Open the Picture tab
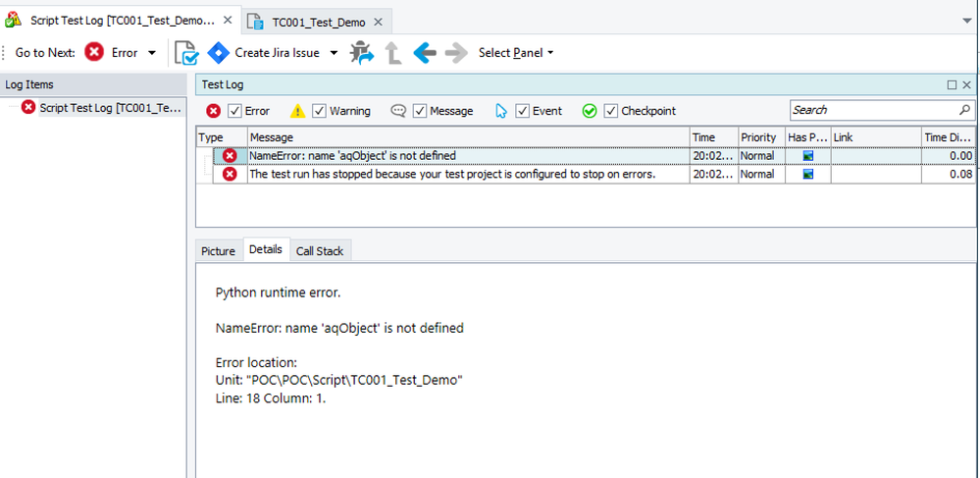 tap(218, 251)
